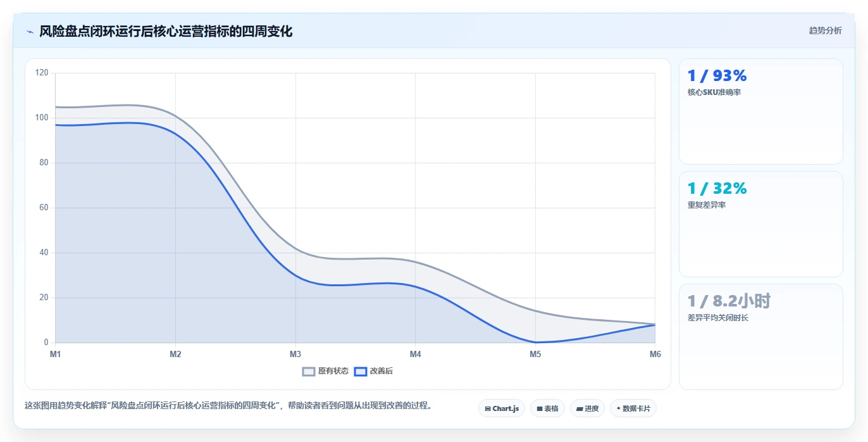Viewport: 868px width, 442px height.
Task: Click the 40 y-axis label
Action: (44, 253)
